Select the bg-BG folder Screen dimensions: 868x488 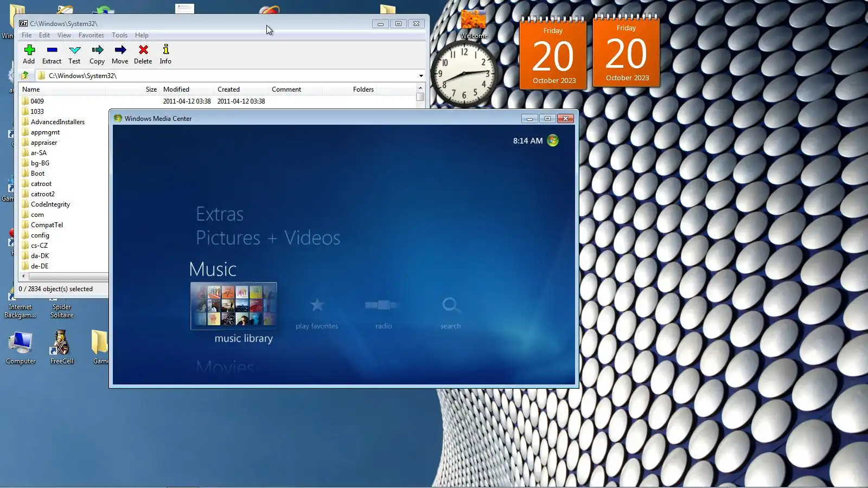[40, 163]
